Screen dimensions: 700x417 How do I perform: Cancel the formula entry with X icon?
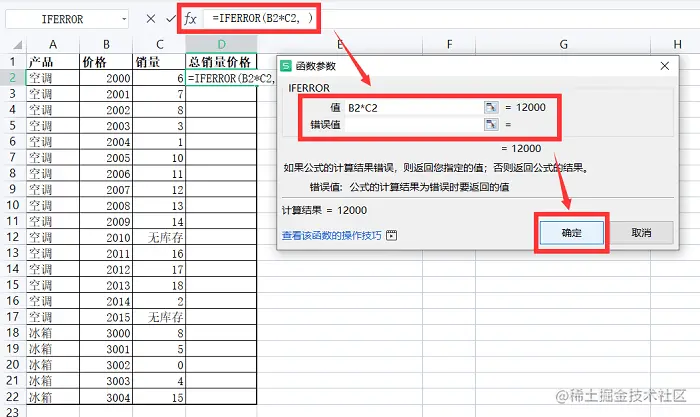[151, 19]
